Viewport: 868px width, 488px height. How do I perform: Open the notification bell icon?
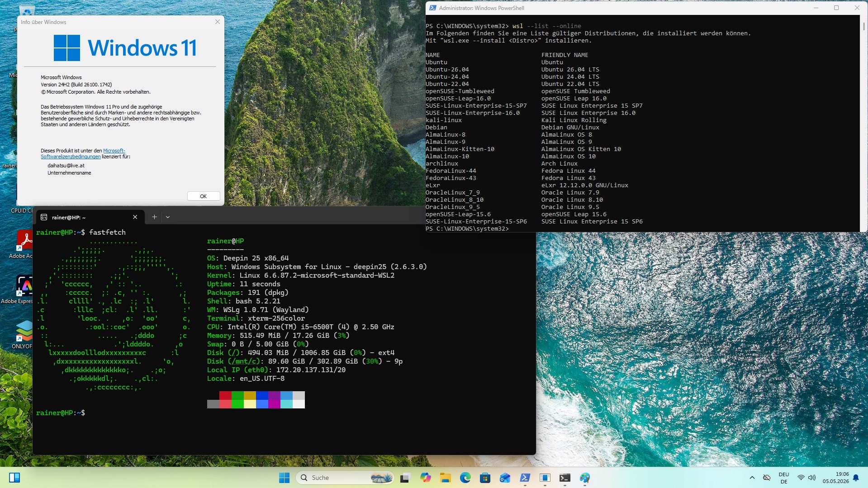click(856, 478)
